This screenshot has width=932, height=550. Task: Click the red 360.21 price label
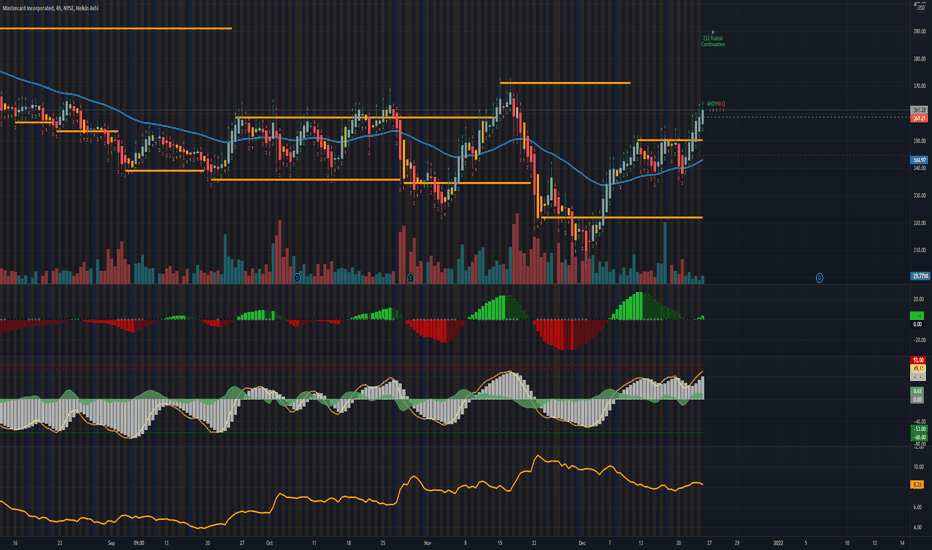pyautogui.click(x=919, y=118)
